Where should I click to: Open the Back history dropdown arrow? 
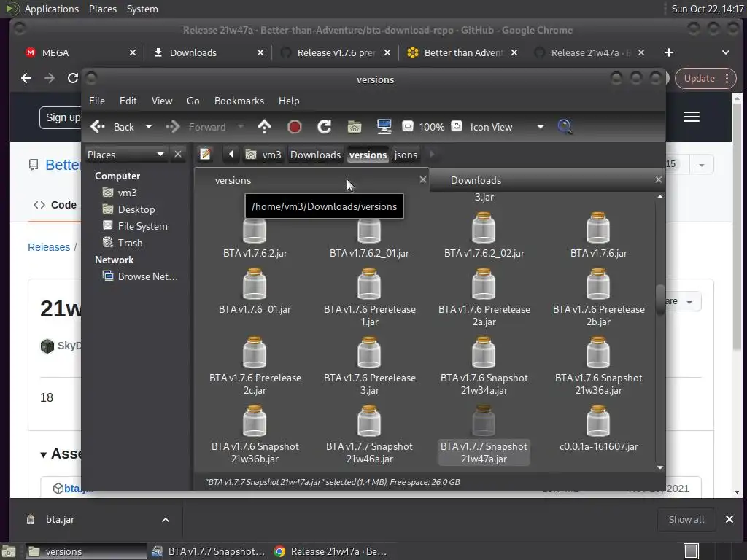click(x=149, y=127)
